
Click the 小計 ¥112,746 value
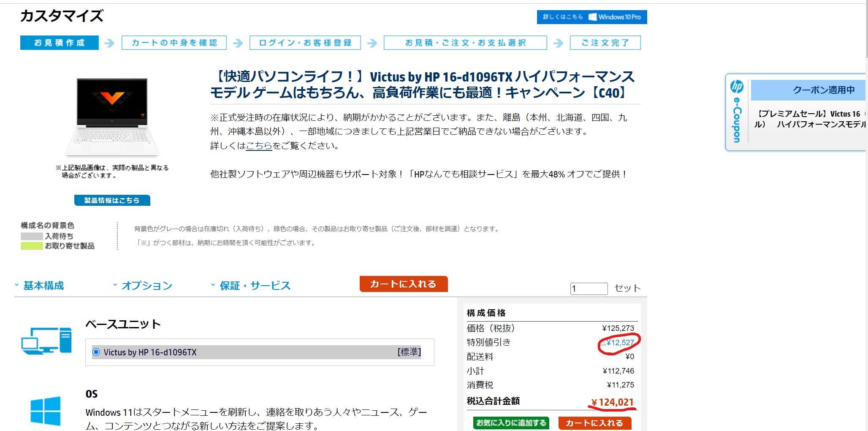[x=618, y=371]
